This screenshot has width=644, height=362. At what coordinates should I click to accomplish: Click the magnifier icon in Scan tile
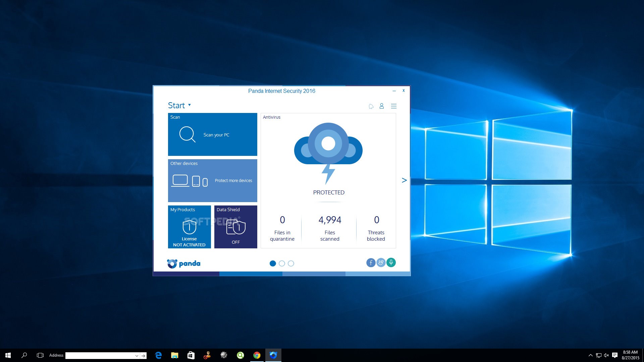pos(187,134)
